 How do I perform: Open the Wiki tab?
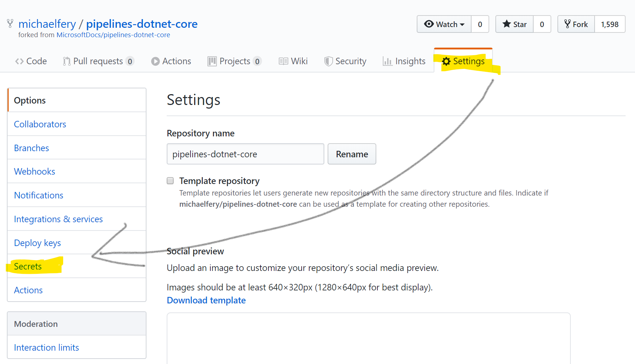pos(293,61)
